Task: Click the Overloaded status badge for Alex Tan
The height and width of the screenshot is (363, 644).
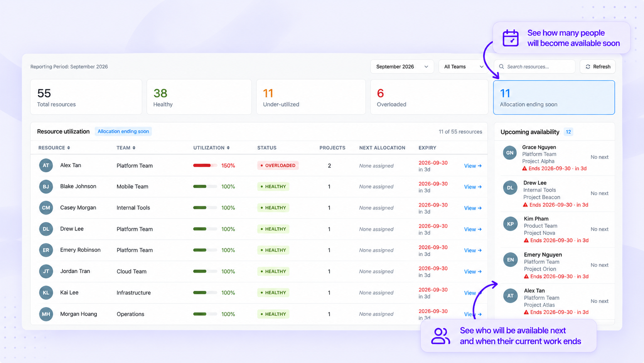Action: (x=278, y=165)
